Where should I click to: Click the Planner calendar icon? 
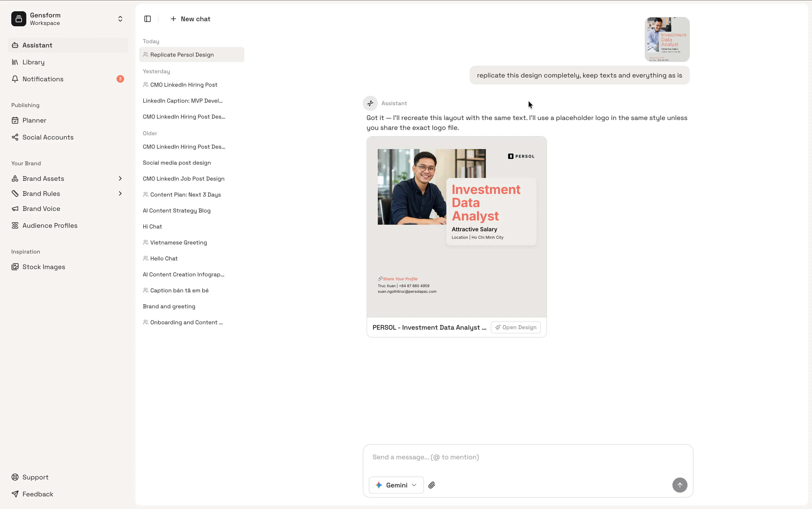pyautogui.click(x=15, y=120)
